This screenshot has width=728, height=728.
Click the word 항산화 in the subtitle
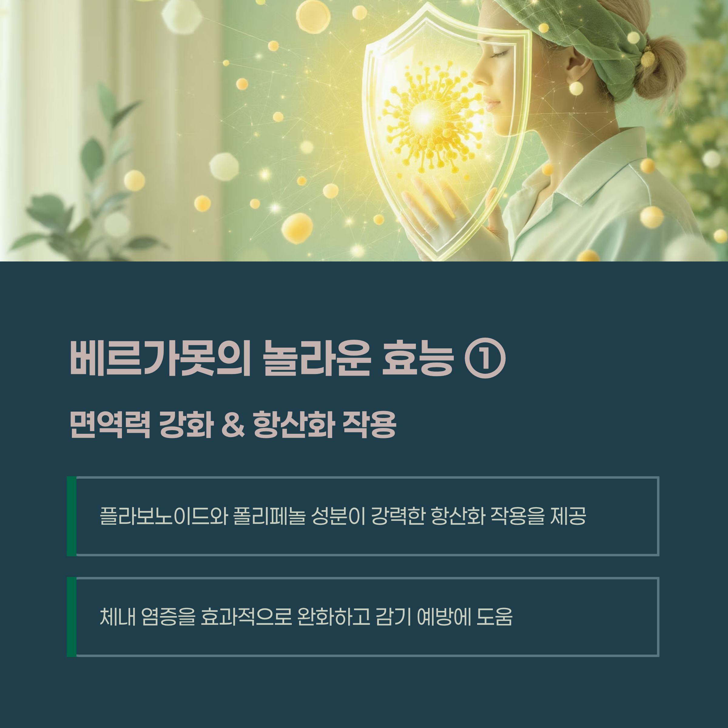click(x=294, y=424)
